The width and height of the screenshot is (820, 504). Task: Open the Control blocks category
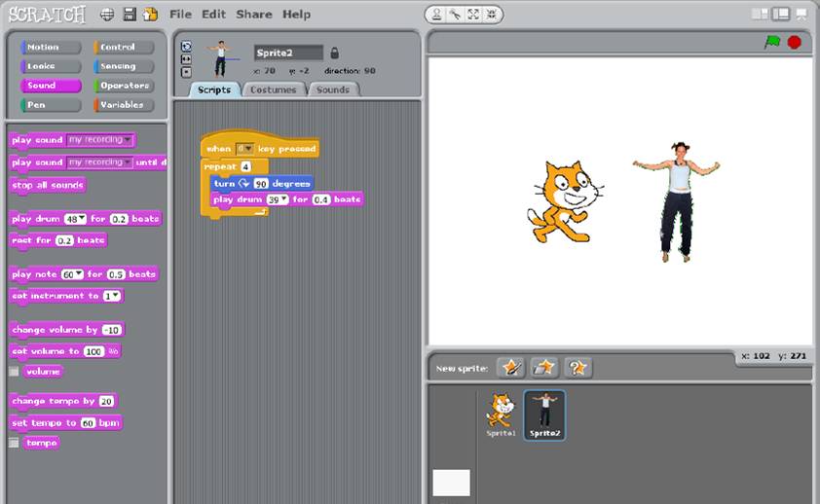coord(124,47)
